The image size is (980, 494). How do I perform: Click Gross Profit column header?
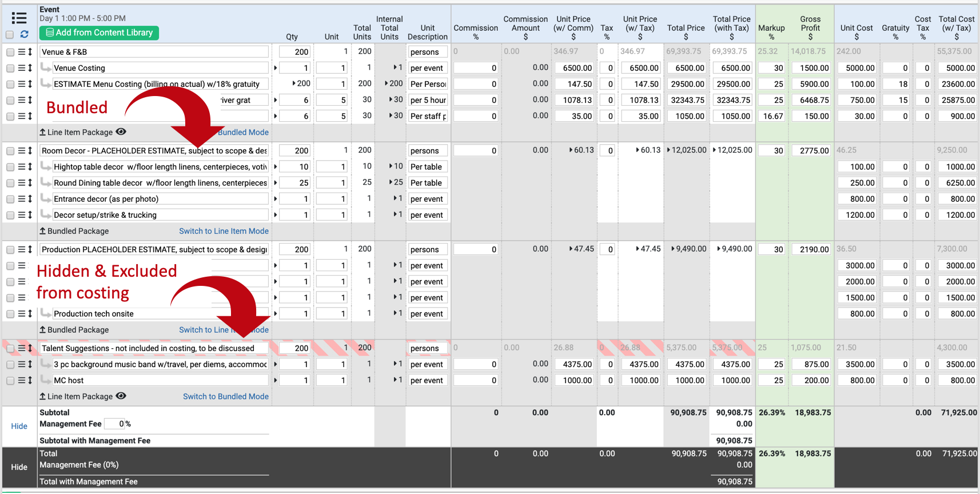click(x=810, y=27)
